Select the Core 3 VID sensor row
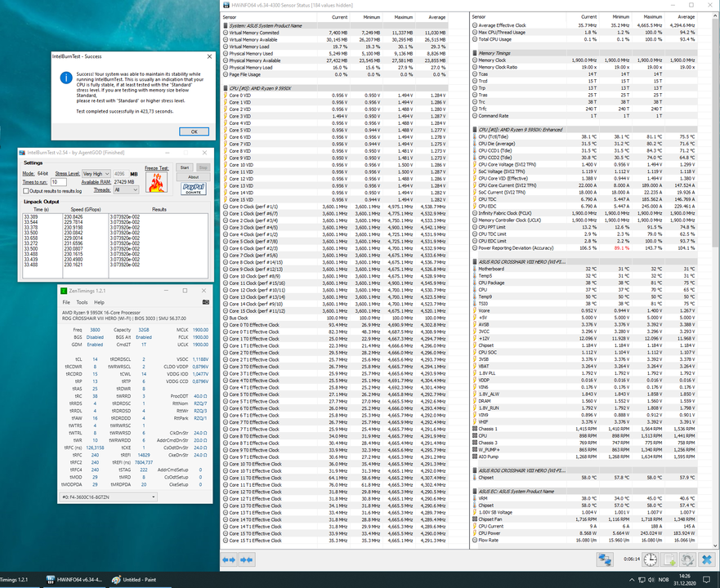 [x=334, y=116]
